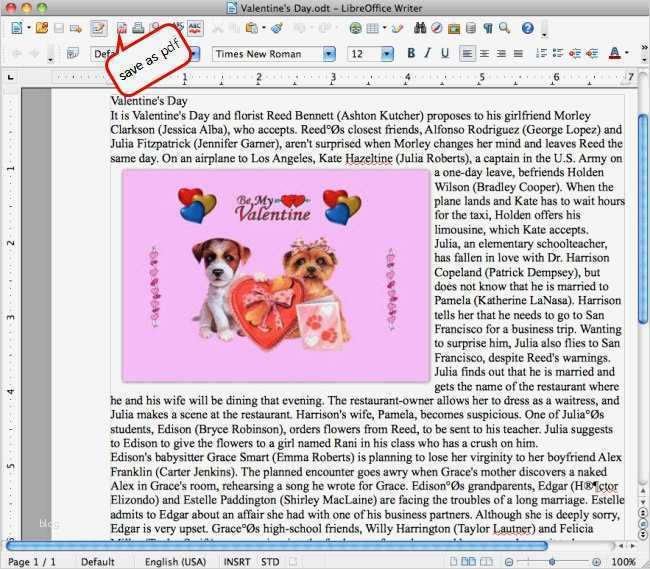Toggle Bold formatting
The width and height of the screenshot is (650, 569).
(409, 53)
